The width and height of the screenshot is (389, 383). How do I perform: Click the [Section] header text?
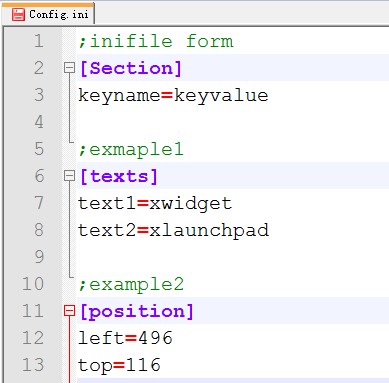pyautogui.click(x=131, y=68)
